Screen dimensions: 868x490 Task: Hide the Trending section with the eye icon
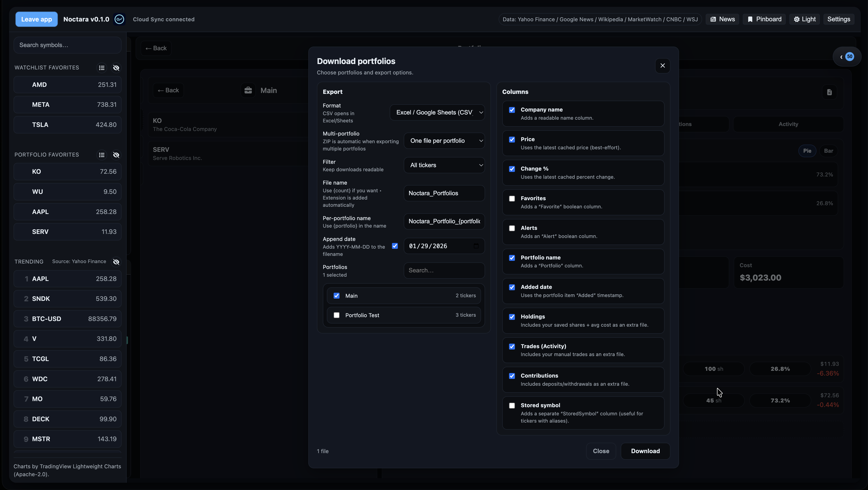point(116,262)
